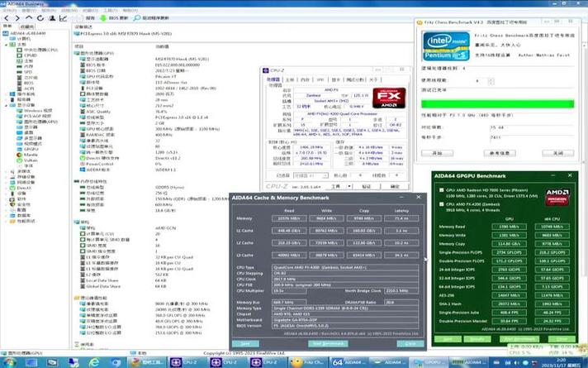Viewport: 588px width, 368px height.
Task: Collapse the display devices node in the tree
Action: click(7, 105)
